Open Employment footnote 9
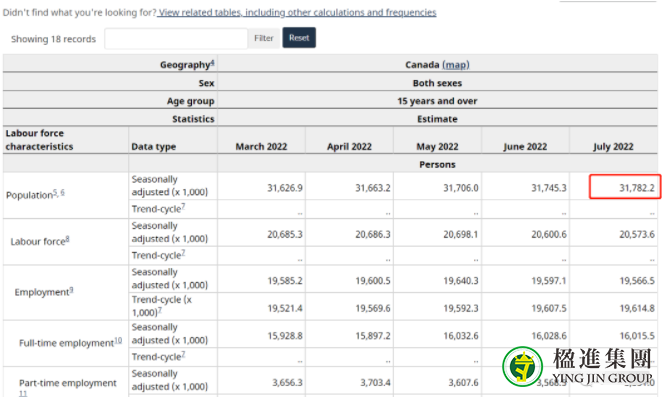662x397 pixels. pos(71,290)
